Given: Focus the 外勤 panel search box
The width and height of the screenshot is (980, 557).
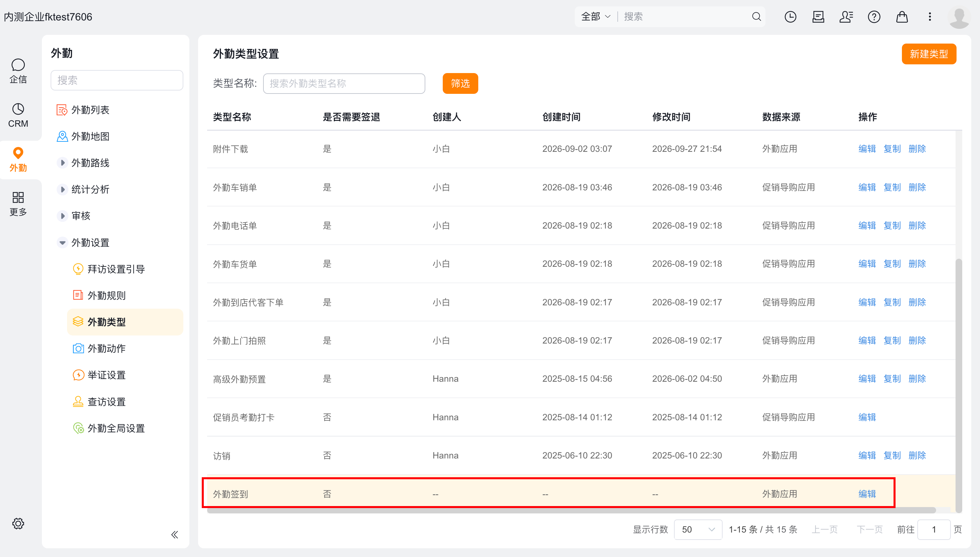Looking at the screenshot, I should pos(117,80).
